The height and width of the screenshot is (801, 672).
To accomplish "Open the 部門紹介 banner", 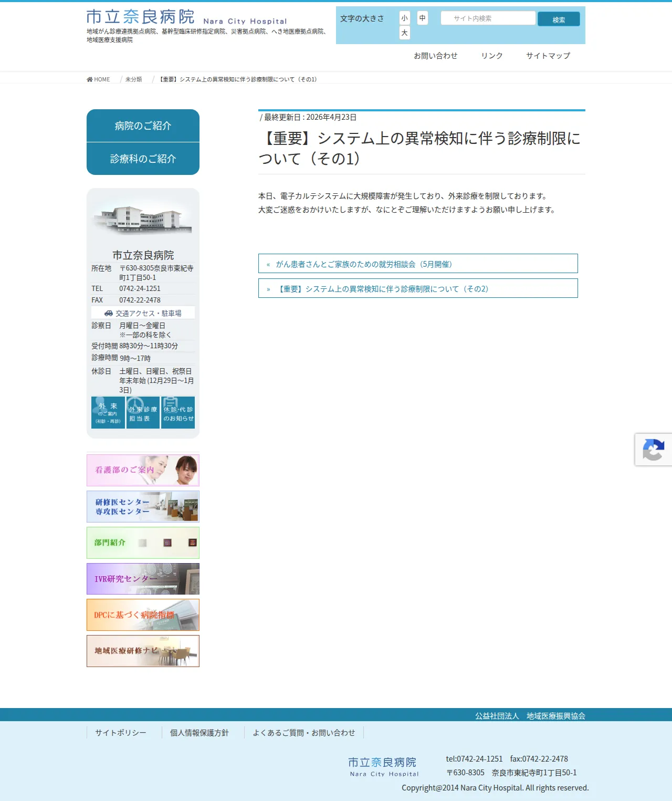I will tap(143, 543).
